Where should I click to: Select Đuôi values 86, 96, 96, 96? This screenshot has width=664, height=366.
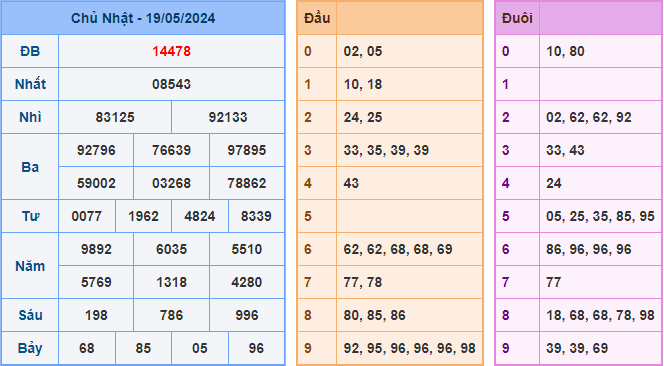pos(589,250)
